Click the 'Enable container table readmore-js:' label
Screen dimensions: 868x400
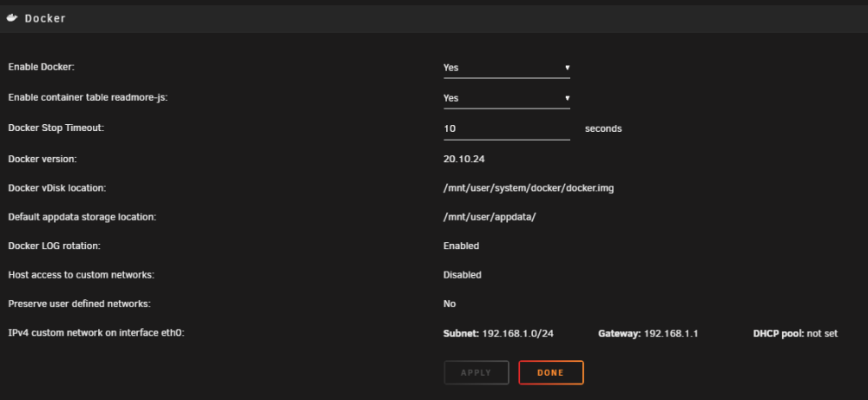(x=88, y=97)
